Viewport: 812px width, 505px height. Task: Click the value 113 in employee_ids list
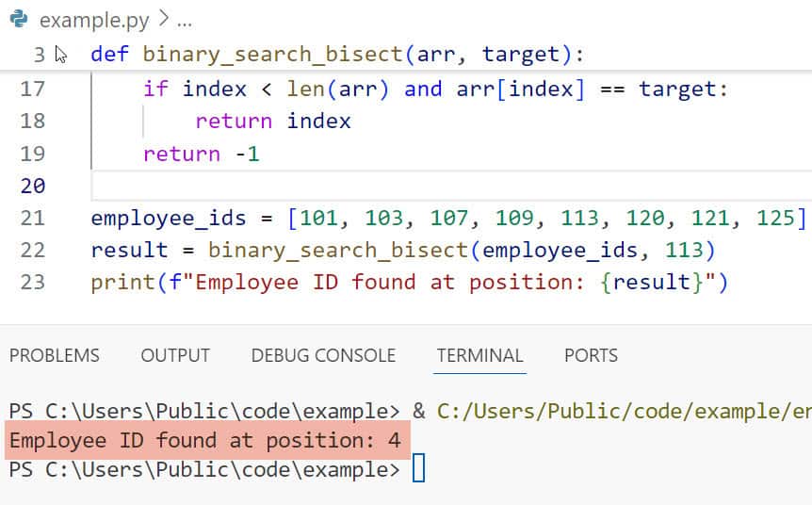(x=580, y=218)
